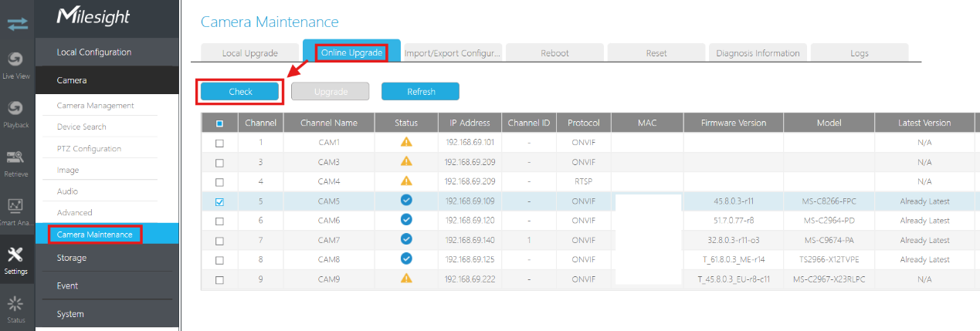Open PTZ Configuration submenu item
This screenshot has height=331, width=980.
(89, 148)
